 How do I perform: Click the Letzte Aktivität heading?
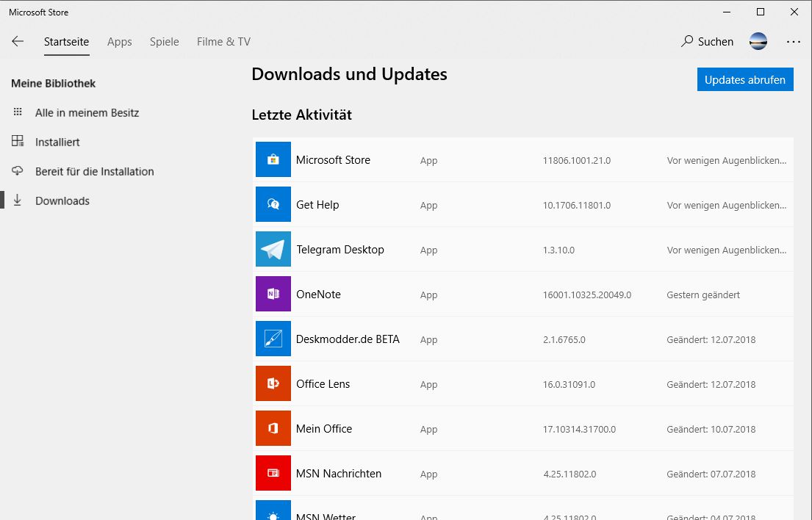point(302,115)
